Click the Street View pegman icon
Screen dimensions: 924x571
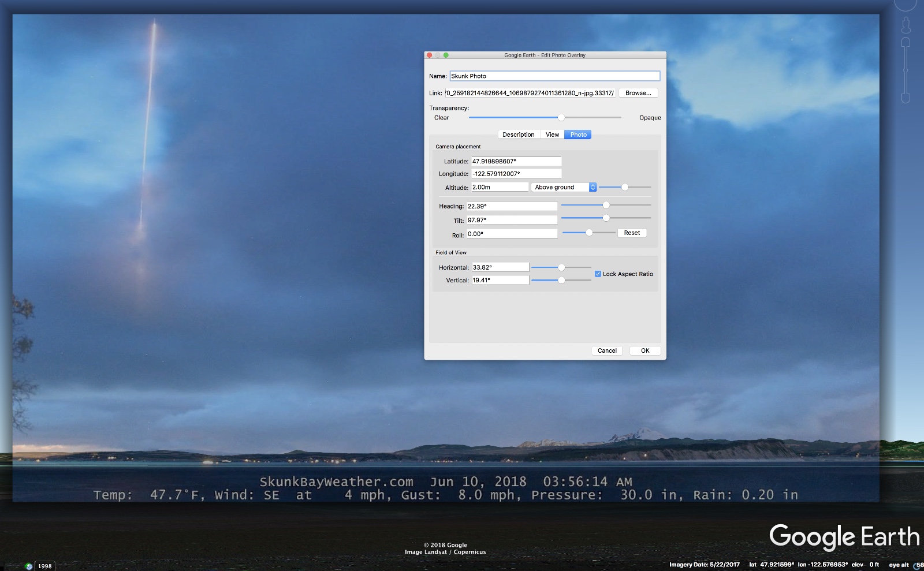click(x=906, y=25)
